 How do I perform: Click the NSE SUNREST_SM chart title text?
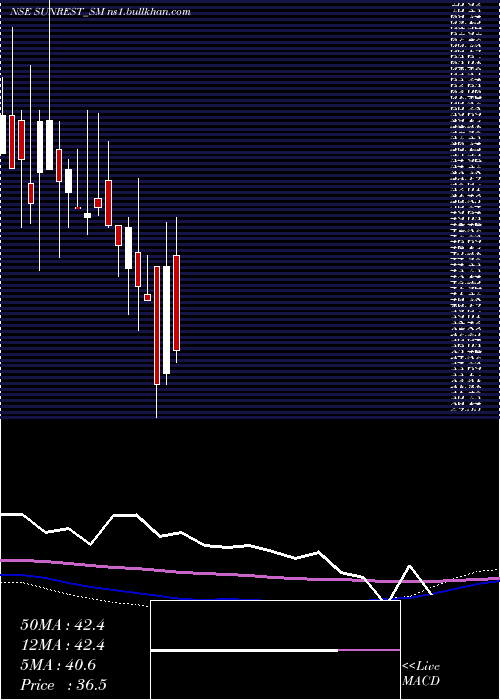click(100, 12)
